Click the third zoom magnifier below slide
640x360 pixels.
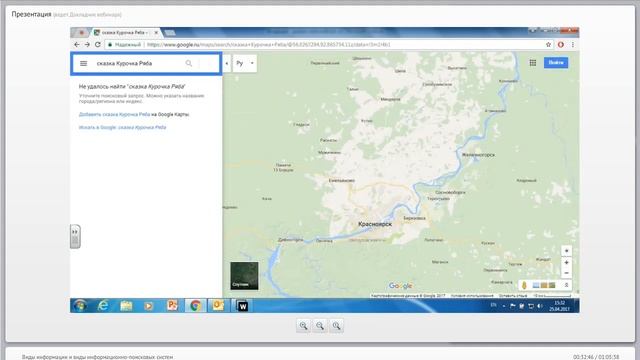[336, 326]
